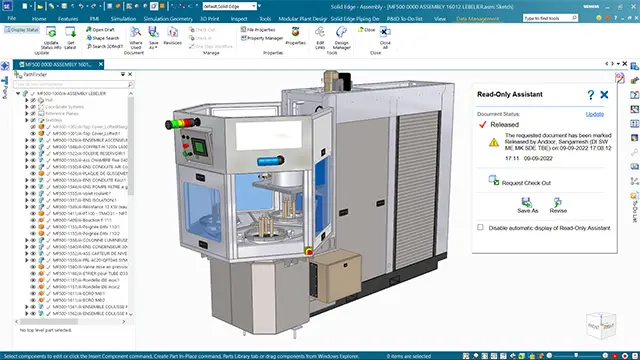
Task: Click the search magnifier in PathFinder
Action: (x=130, y=84)
